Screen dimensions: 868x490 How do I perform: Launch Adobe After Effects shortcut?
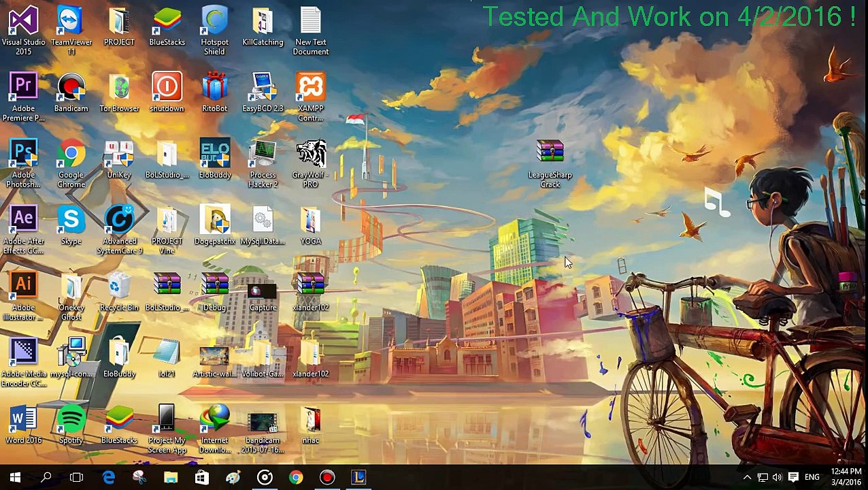point(23,230)
